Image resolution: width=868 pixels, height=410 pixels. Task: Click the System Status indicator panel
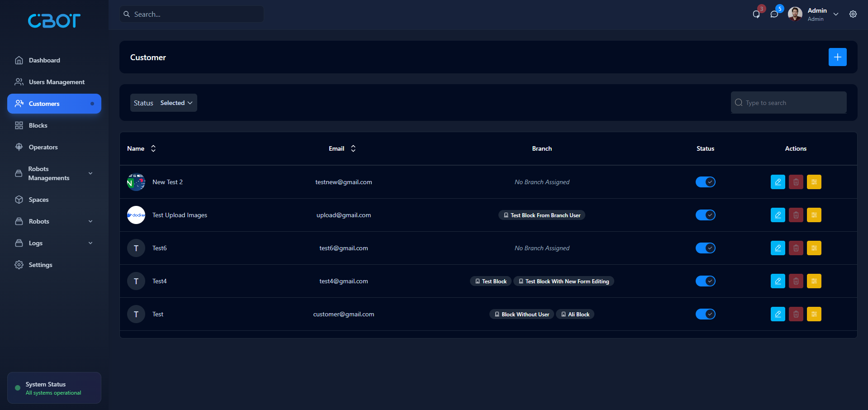54,387
